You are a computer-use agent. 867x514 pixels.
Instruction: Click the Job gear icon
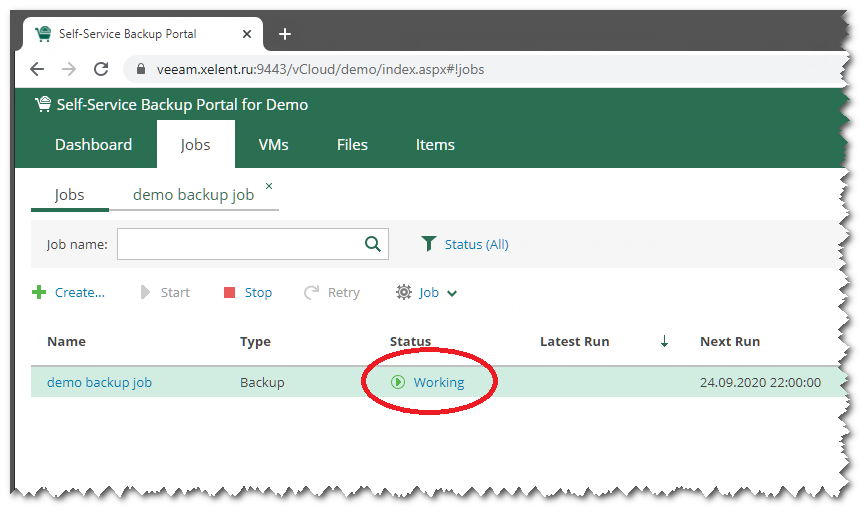coord(404,292)
